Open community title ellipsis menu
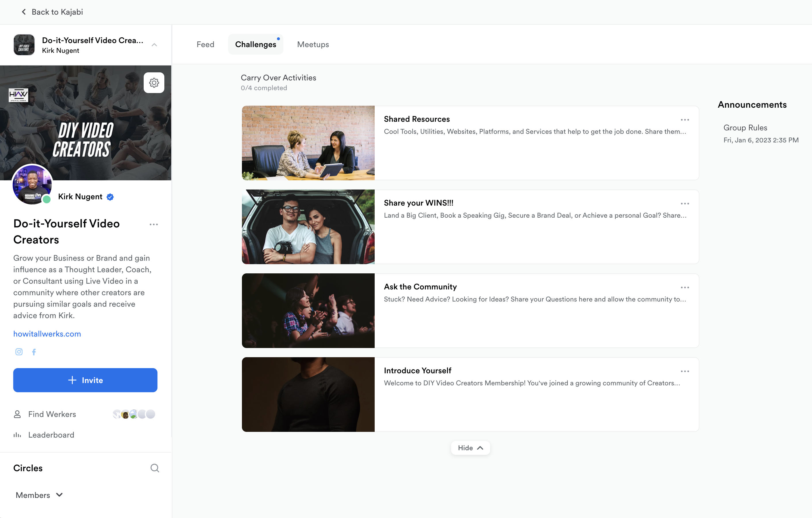Screen dimensions: 812x518 154,225
